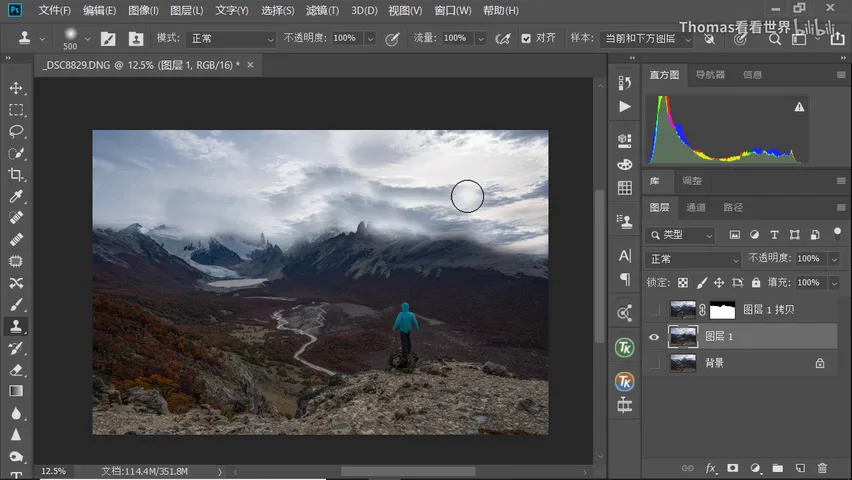The width and height of the screenshot is (852, 480).
Task: Select the Eraser tool
Action: [x=16, y=370]
